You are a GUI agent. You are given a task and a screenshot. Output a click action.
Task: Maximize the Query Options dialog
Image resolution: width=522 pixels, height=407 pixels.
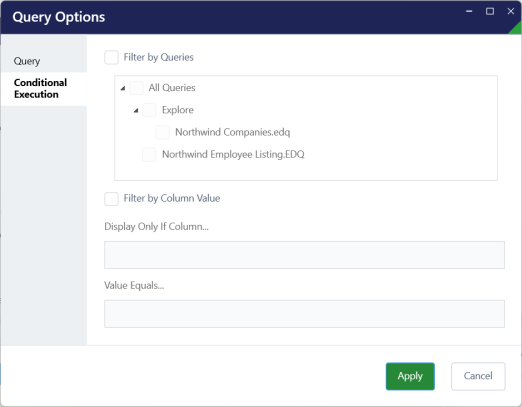[490, 11]
